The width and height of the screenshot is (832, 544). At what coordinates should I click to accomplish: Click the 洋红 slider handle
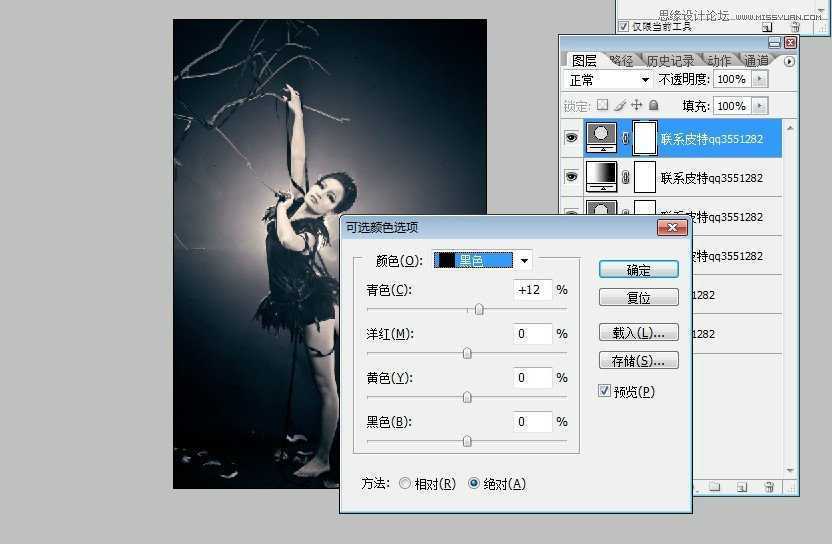pyautogui.click(x=467, y=353)
